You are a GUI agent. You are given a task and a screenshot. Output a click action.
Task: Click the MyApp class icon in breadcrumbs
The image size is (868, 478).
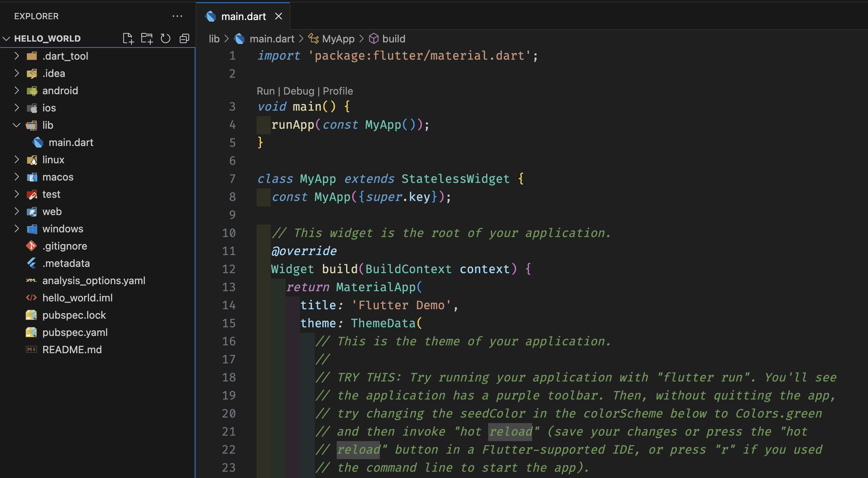(x=313, y=38)
